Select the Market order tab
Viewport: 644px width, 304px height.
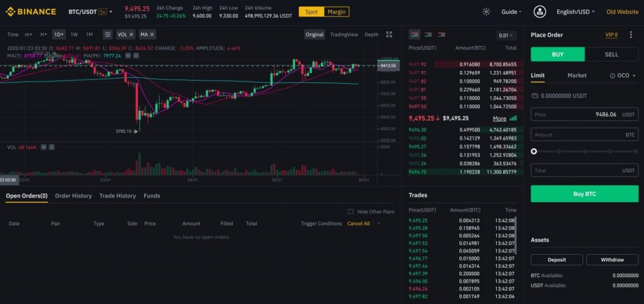tap(577, 76)
